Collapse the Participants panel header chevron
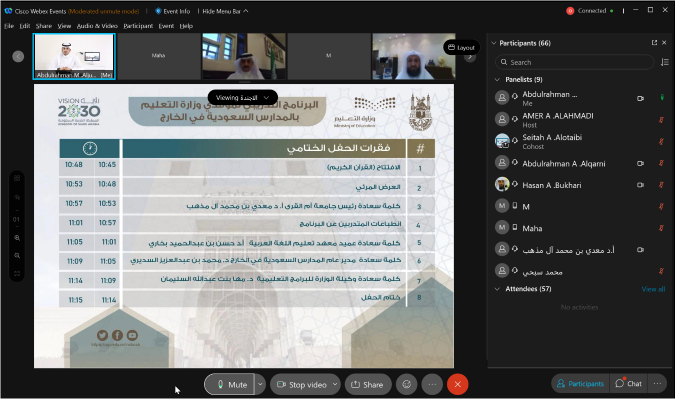 (x=494, y=43)
